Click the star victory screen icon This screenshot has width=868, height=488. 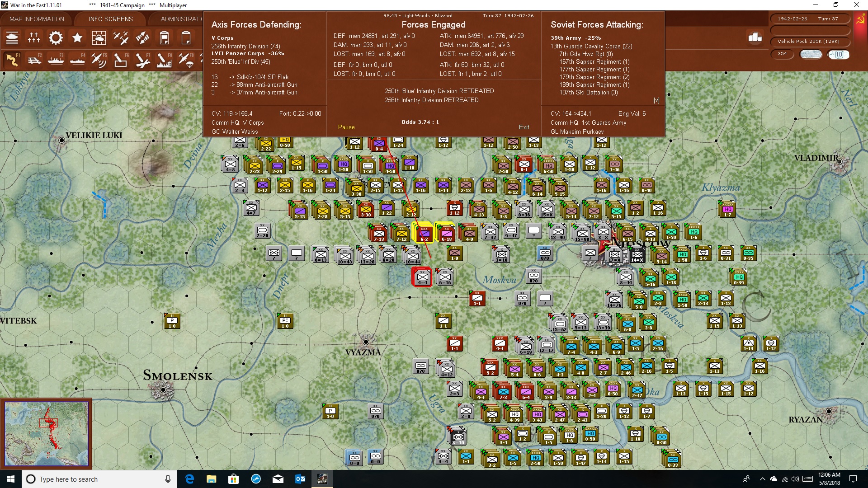pos(77,38)
